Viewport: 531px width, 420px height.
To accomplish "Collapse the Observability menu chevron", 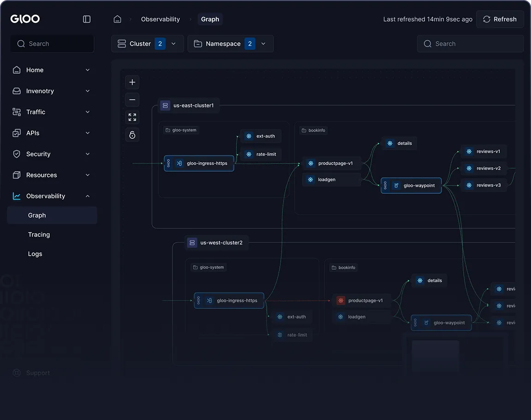I will 88,196.
